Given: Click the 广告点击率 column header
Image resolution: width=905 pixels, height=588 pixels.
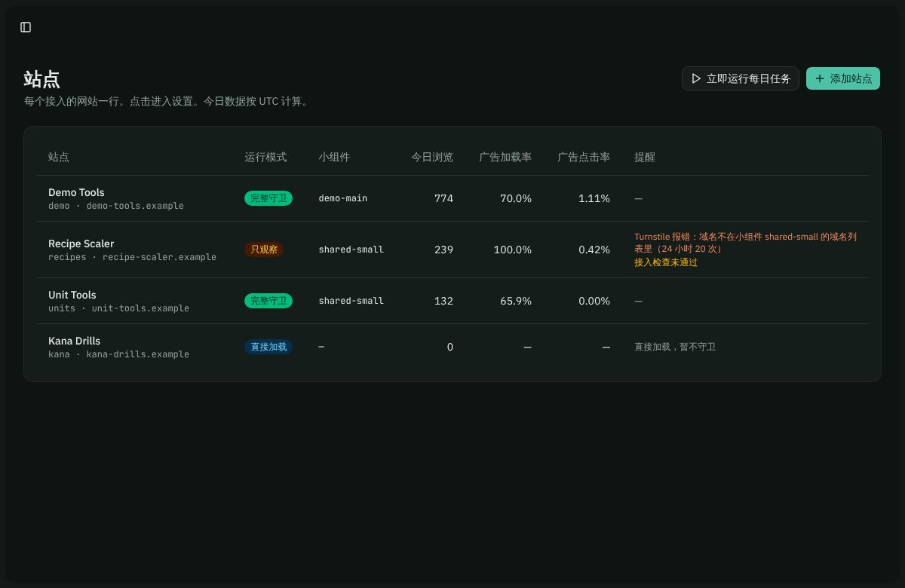Looking at the screenshot, I should [584, 157].
